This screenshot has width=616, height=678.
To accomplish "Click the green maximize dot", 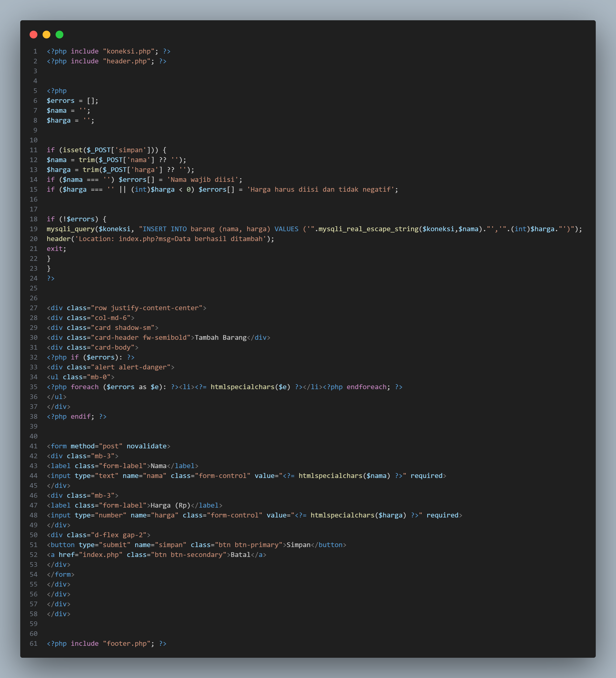I will pos(59,35).
